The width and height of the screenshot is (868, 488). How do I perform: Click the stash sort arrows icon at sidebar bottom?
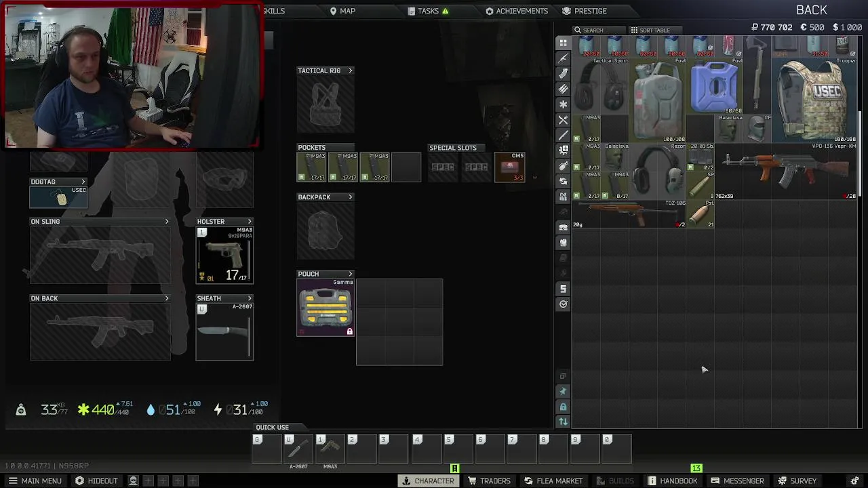tap(563, 422)
